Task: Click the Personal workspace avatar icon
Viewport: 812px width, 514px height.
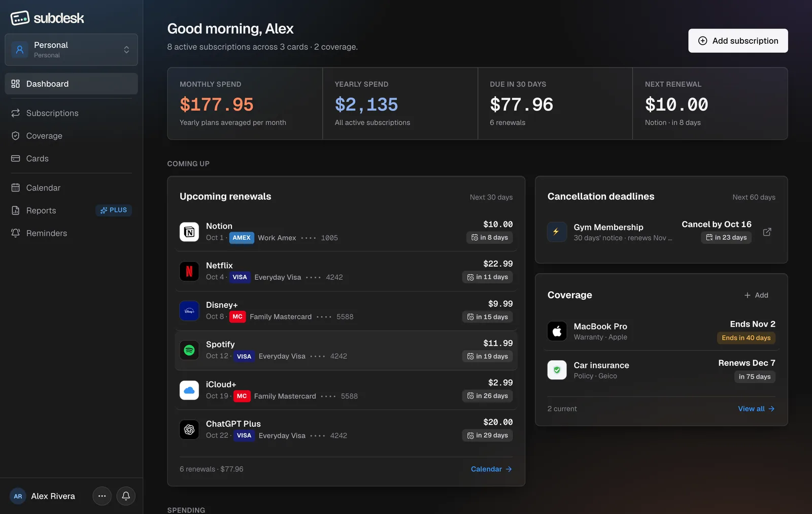Action: [20, 50]
